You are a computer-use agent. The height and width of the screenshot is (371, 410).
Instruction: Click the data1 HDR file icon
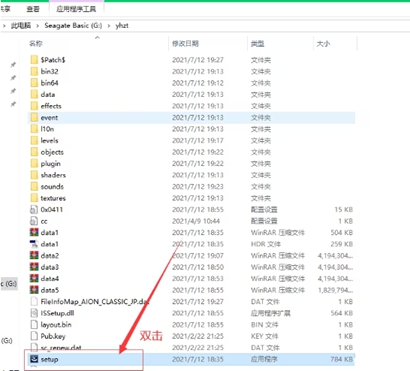pos(34,244)
